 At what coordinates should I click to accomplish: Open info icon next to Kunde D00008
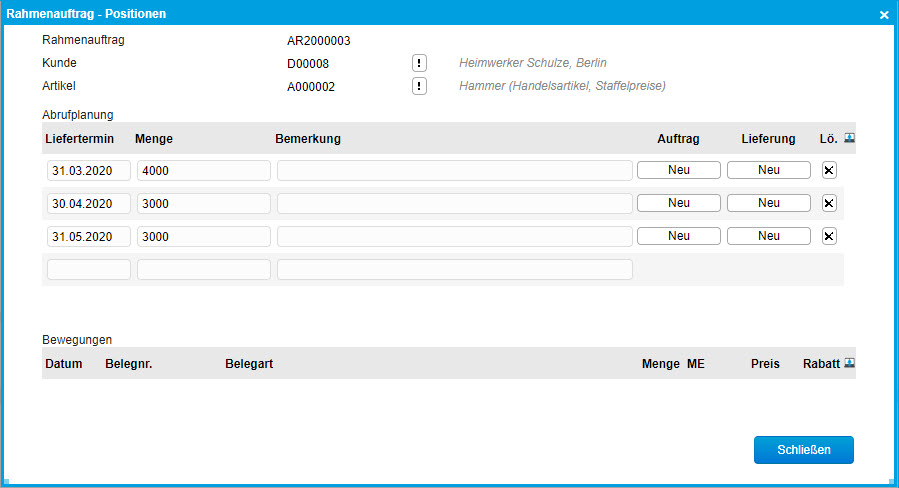419,63
